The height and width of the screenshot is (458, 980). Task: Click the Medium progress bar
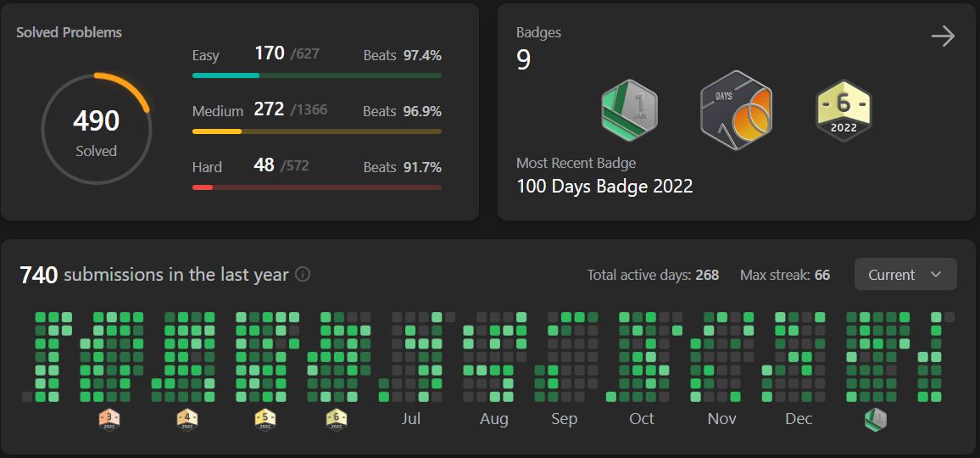click(x=317, y=131)
